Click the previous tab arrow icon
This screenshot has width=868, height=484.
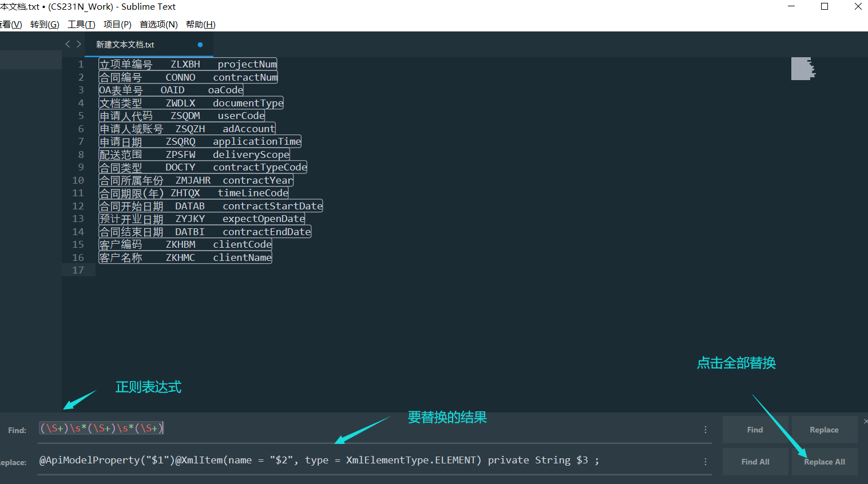point(68,44)
